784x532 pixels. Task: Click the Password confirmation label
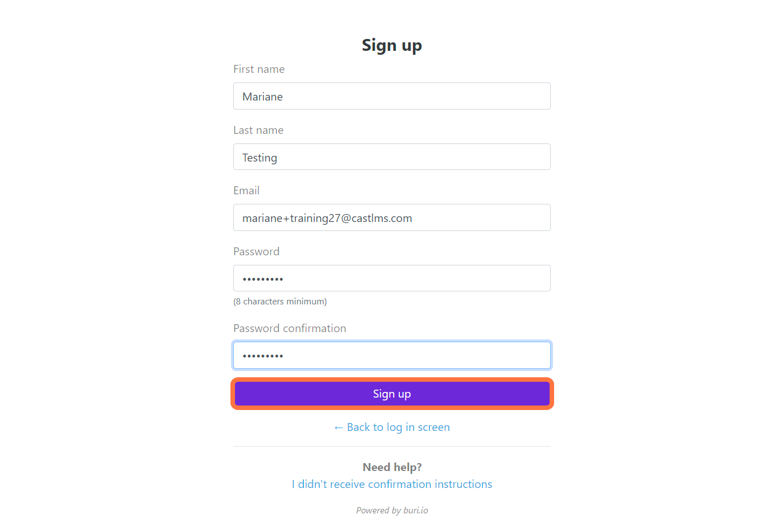coord(289,328)
